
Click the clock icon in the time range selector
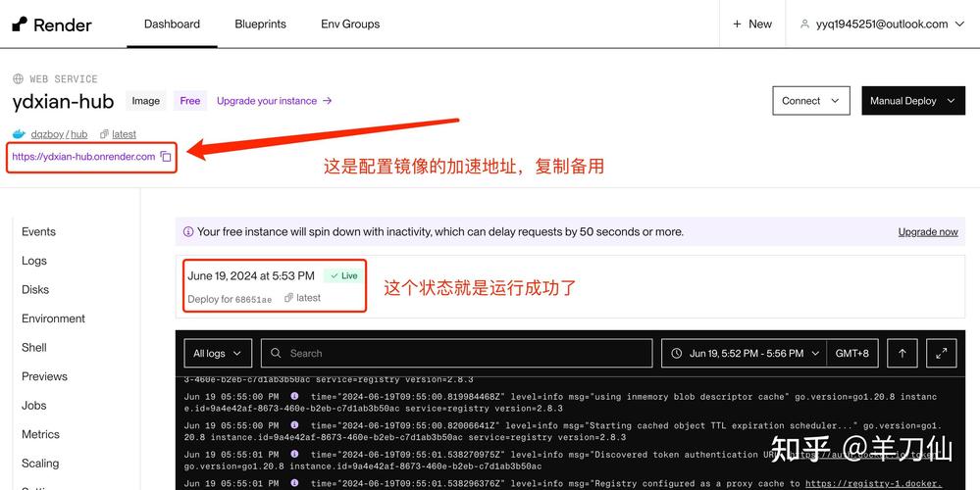click(x=677, y=354)
